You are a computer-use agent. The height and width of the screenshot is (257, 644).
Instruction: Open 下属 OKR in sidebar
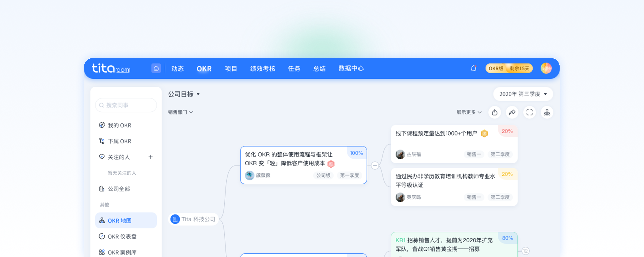126,141
